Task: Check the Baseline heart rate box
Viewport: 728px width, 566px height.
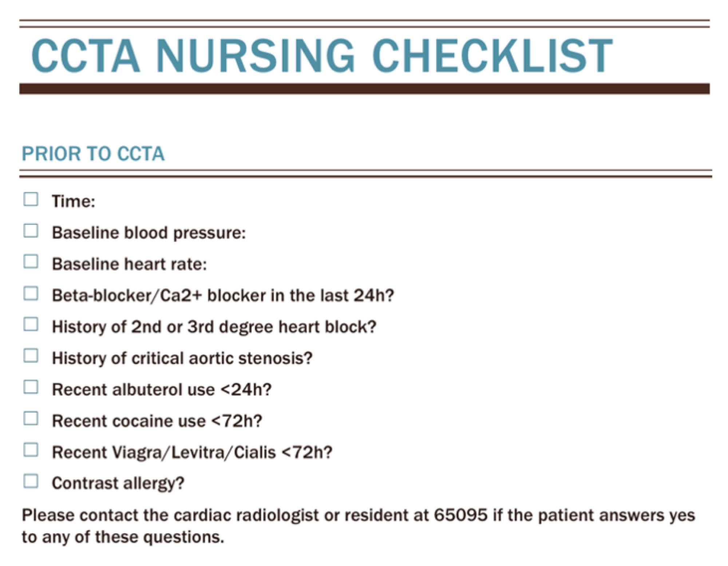Action: (x=31, y=262)
